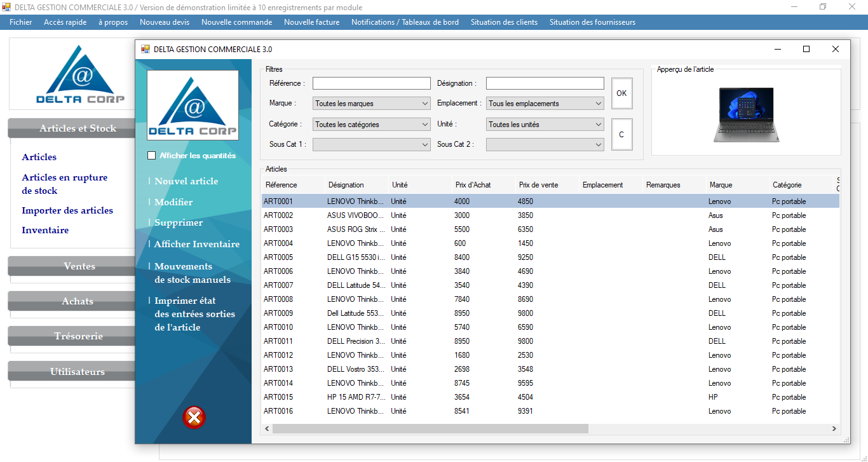The image size is (868, 462).
Task: Click the left arrow of horizontal scrollbar
Action: pyautogui.click(x=267, y=429)
